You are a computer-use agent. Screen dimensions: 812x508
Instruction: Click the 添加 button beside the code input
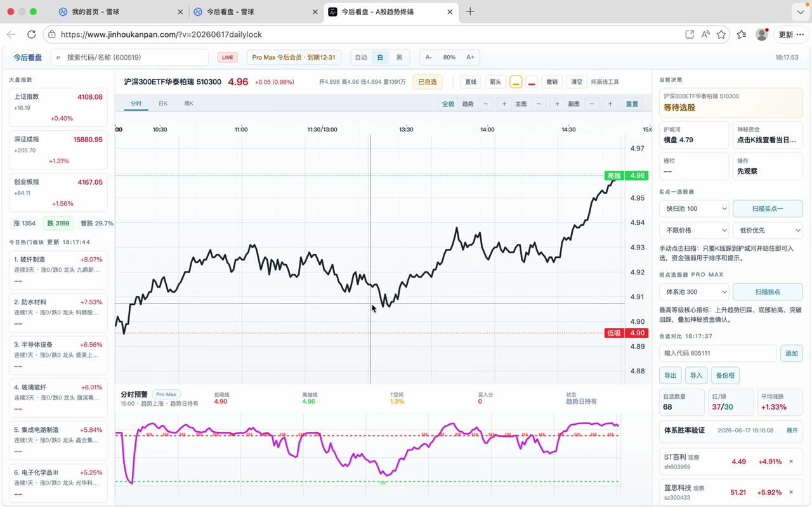pyautogui.click(x=792, y=354)
